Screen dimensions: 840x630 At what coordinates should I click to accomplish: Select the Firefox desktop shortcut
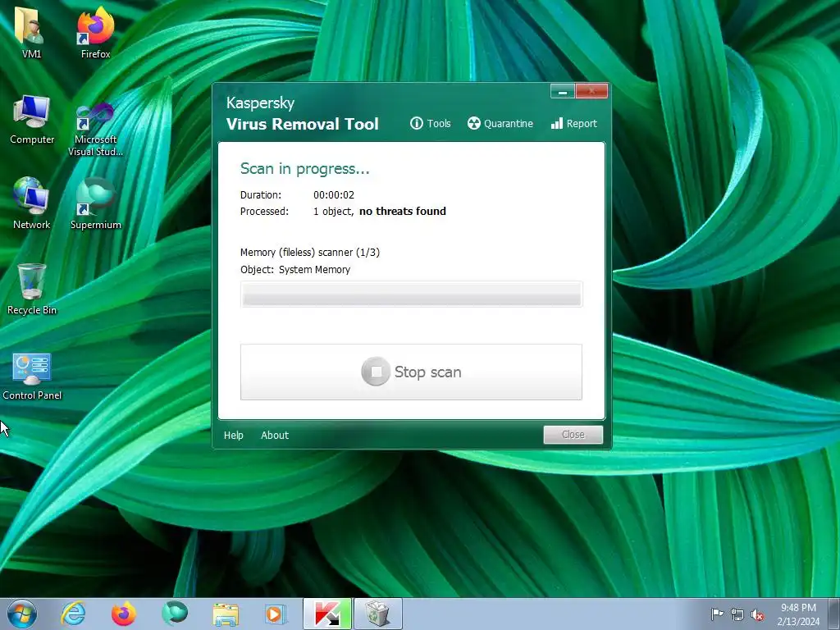(96, 33)
